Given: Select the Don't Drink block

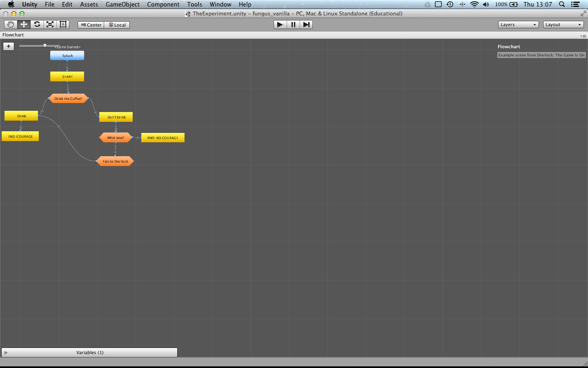Looking at the screenshot, I should pyautogui.click(x=116, y=117).
